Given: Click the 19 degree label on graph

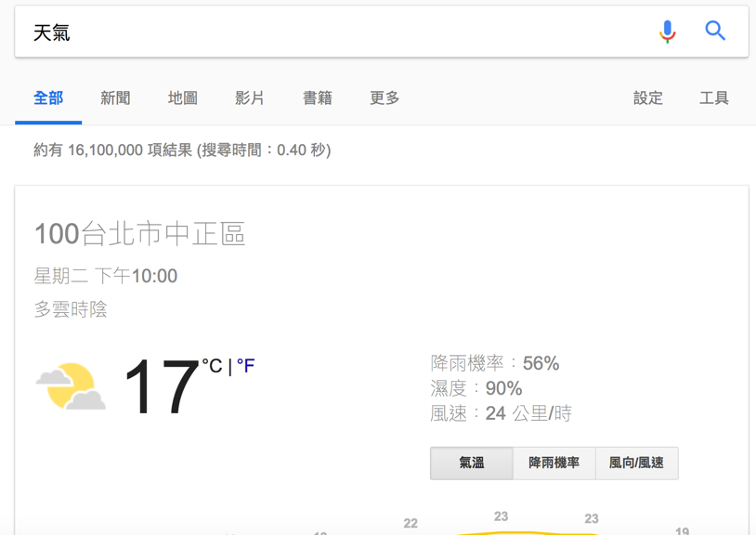Looking at the screenshot, I should pyautogui.click(x=682, y=530).
